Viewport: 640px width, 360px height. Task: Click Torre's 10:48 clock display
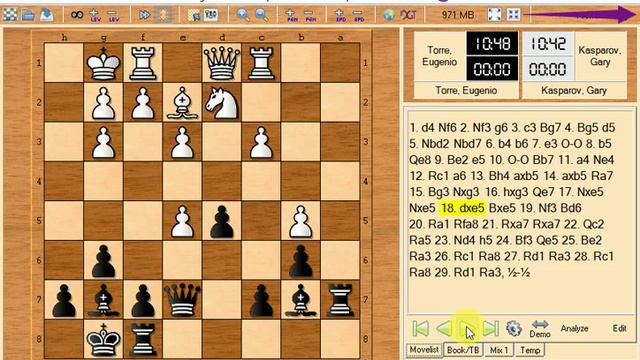tap(492, 43)
